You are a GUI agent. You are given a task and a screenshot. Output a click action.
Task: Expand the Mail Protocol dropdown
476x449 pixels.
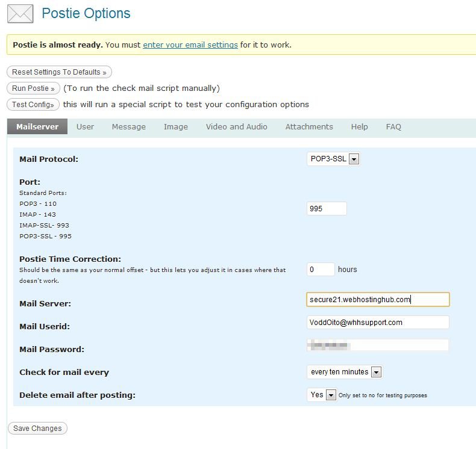(x=333, y=159)
